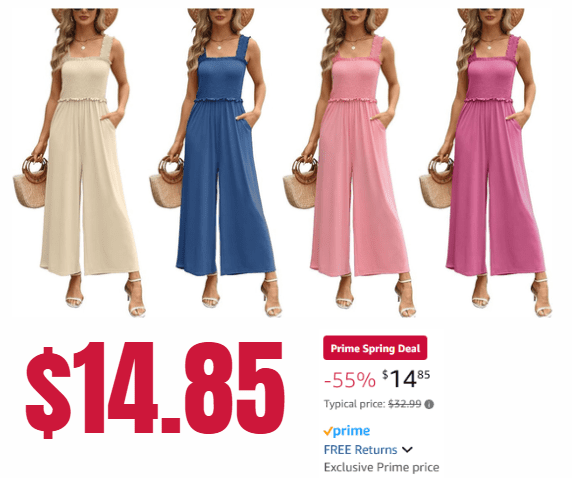
Task: Click the Prime Spring Deal badge
Action: 375,348
